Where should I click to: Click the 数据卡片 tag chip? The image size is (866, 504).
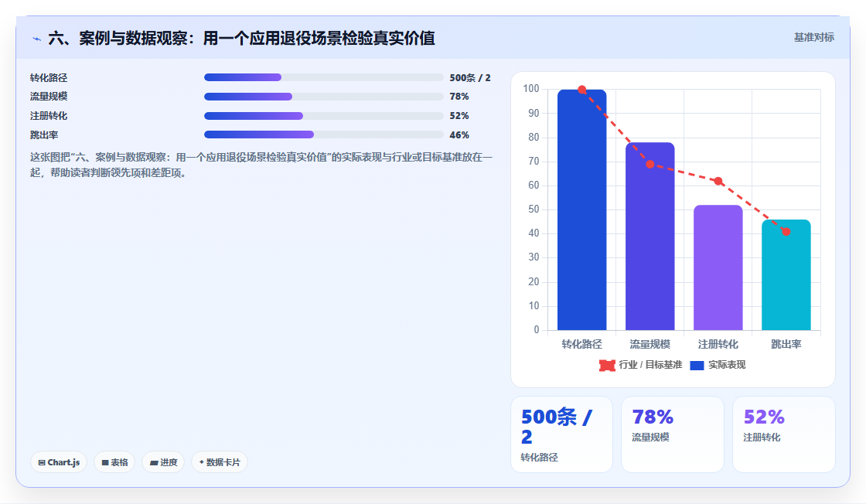220,462
